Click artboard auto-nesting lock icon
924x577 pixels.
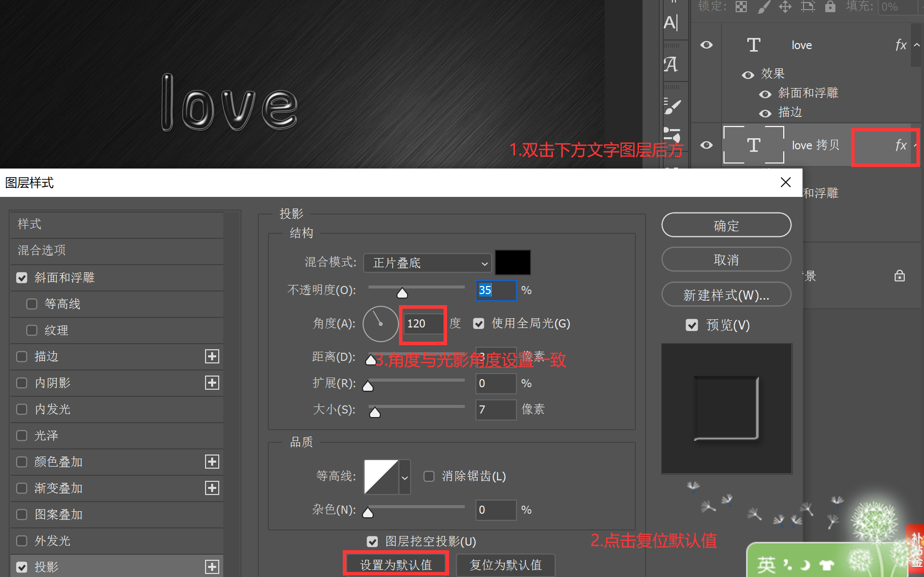(x=808, y=7)
